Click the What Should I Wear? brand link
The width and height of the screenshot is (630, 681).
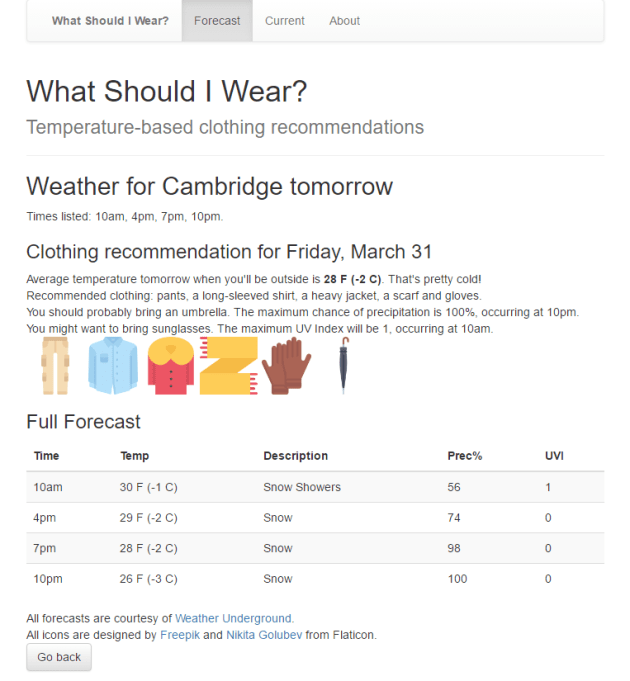tap(110, 21)
